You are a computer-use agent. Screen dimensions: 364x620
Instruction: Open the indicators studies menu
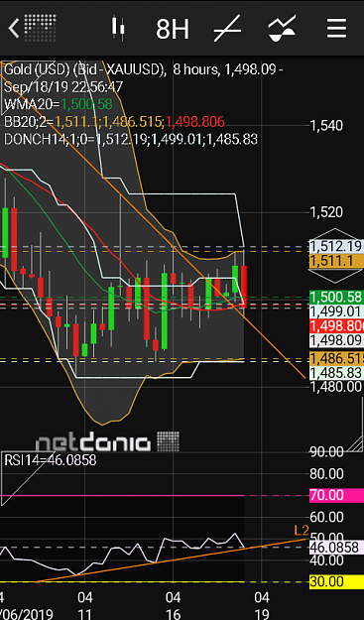pyautogui.click(x=283, y=29)
